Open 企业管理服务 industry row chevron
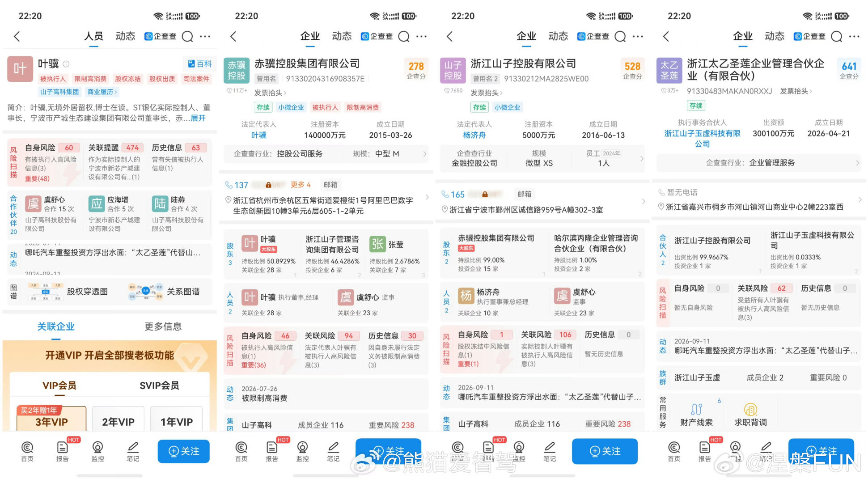 click(x=858, y=163)
